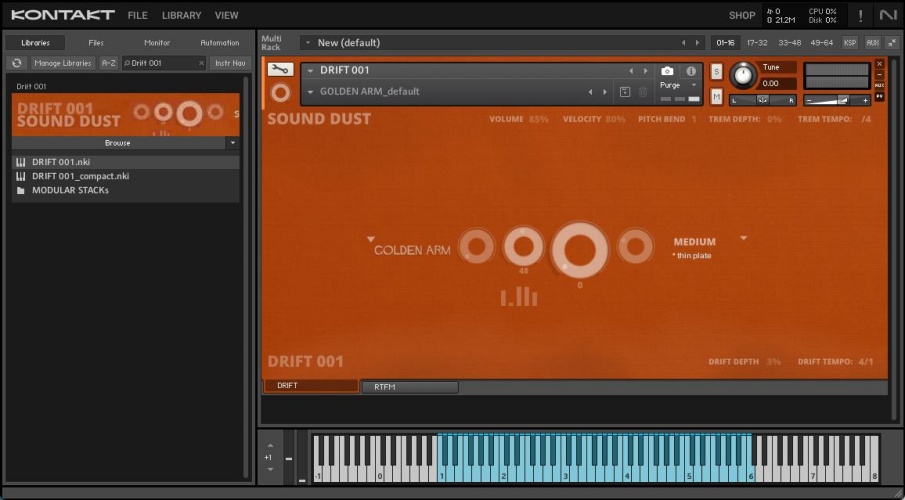Adjust the Tune knob
905x500 pixels.
click(743, 74)
